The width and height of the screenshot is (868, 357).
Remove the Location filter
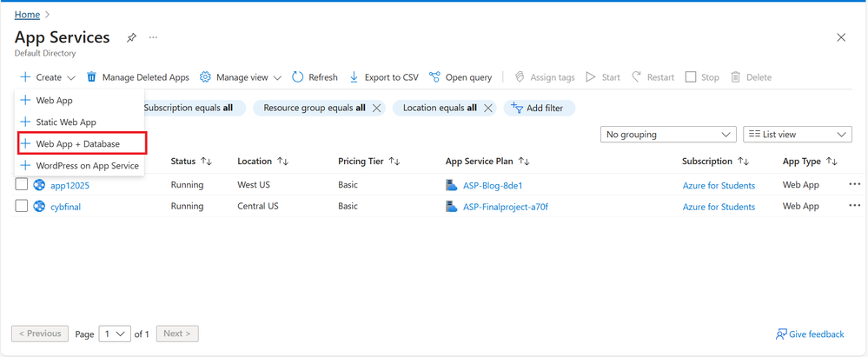[487, 109]
